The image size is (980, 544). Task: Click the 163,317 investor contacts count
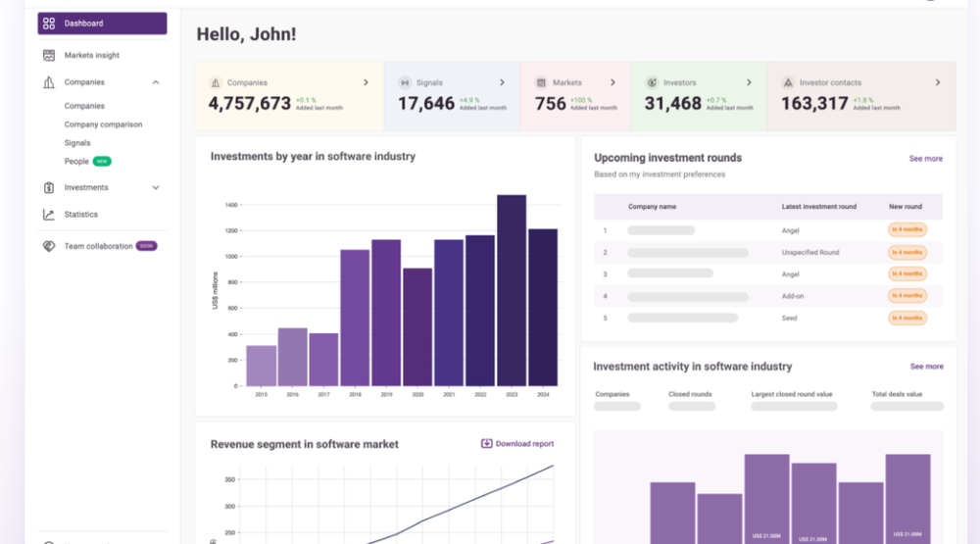pos(814,103)
